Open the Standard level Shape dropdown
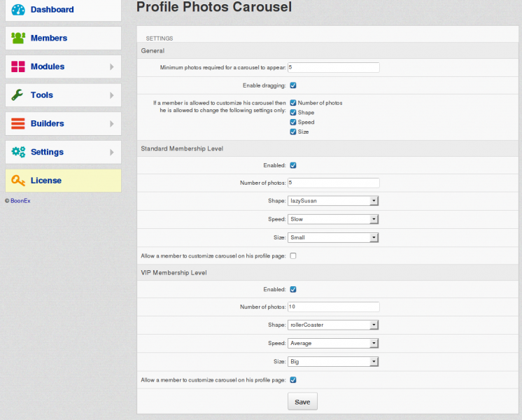The width and height of the screenshot is (522, 420). point(333,201)
